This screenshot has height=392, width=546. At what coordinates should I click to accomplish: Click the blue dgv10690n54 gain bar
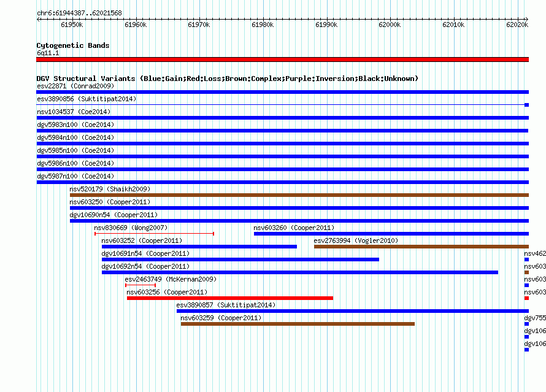299,221
